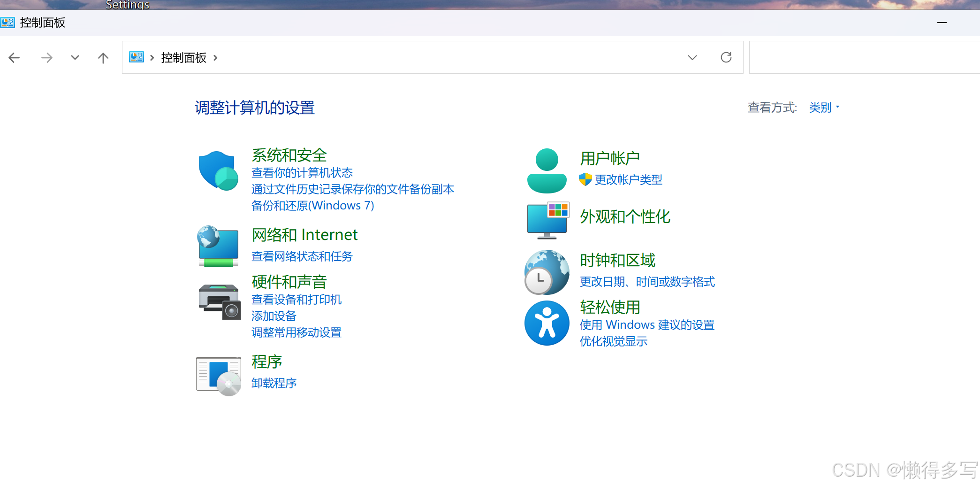Navigate up one level with up arrow
The width and height of the screenshot is (980, 486).
pyautogui.click(x=103, y=58)
